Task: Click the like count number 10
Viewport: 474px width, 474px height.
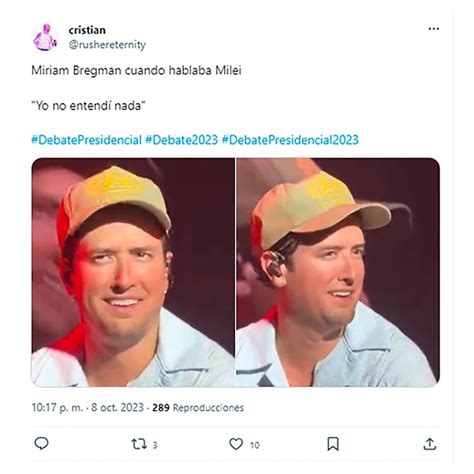Action: tap(255, 445)
